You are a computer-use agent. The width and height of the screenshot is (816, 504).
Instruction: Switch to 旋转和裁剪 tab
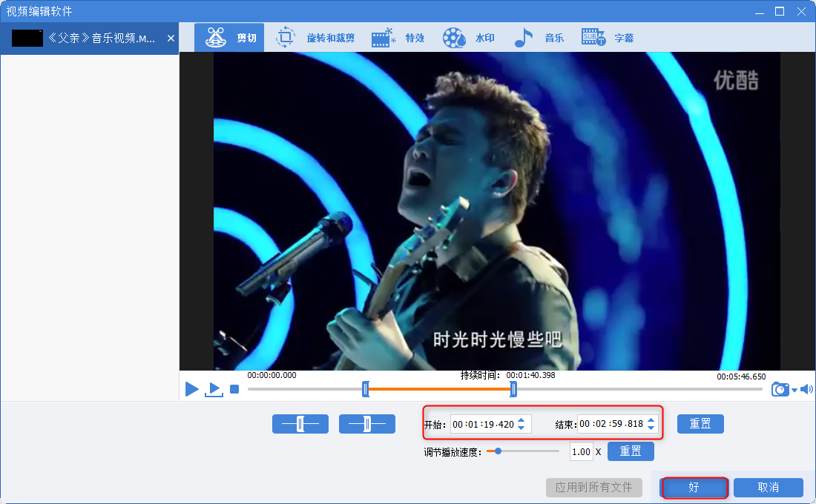click(315, 38)
